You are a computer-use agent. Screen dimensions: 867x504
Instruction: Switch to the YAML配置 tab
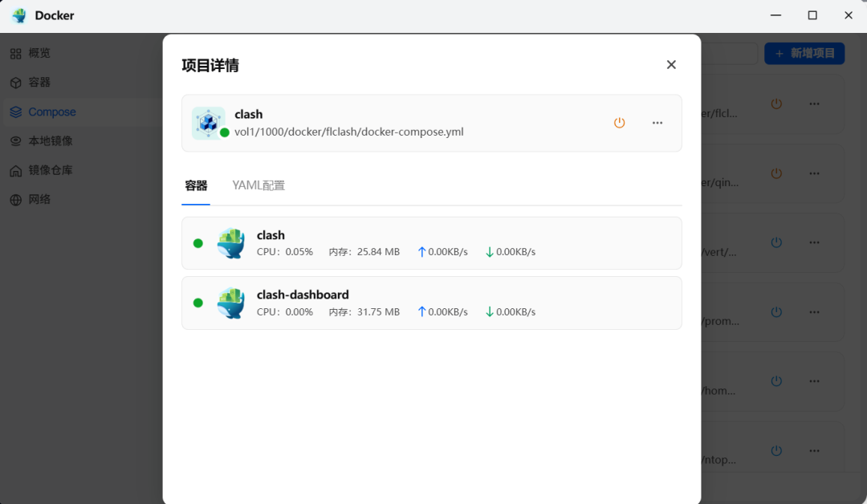[x=258, y=185]
